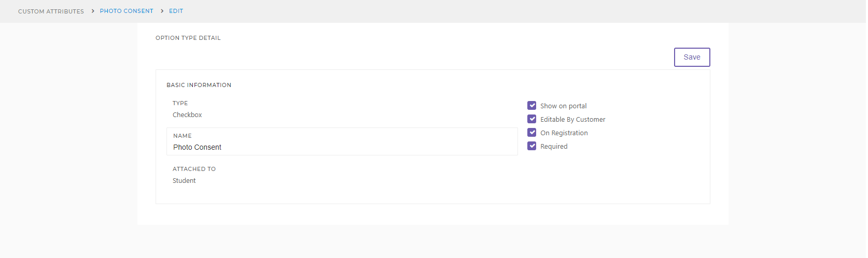This screenshot has height=258, width=868.
Task: Click the Basic Information section heading
Action: pos(199,85)
